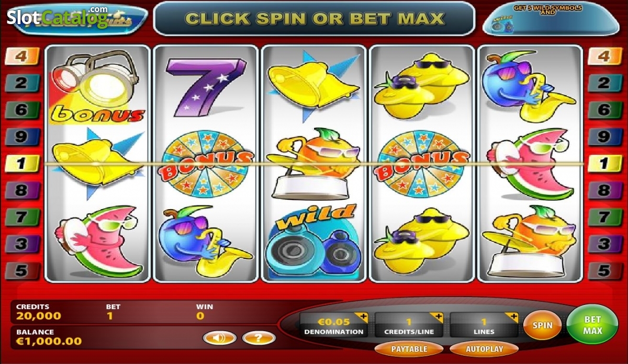The width and height of the screenshot is (628, 364).
Task: Increase credits per line with the plus corner
Action: pyautogui.click(x=436, y=317)
